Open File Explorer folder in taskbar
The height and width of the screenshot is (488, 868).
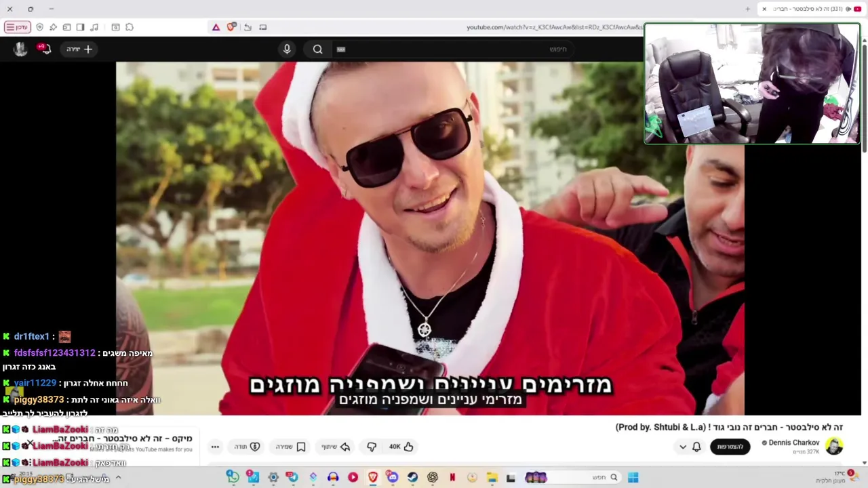(x=492, y=478)
